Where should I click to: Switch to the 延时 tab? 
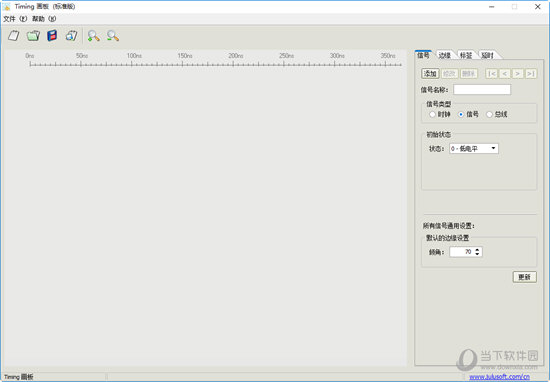pos(488,55)
